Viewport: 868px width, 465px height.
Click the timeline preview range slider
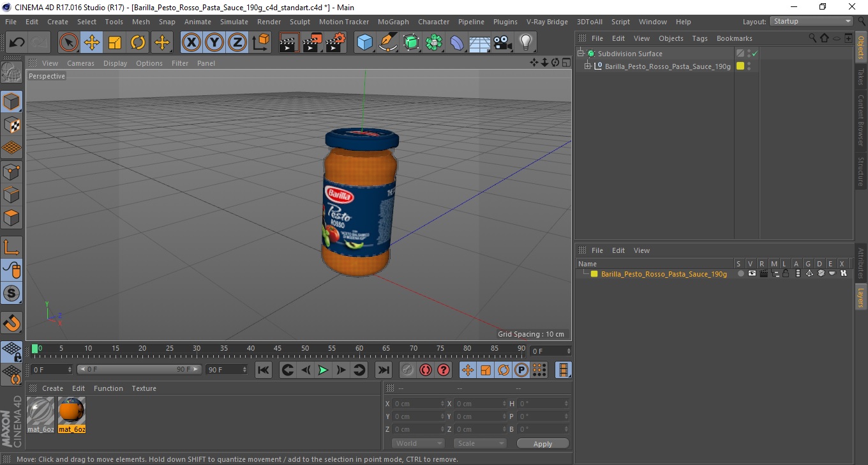tap(139, 370)
